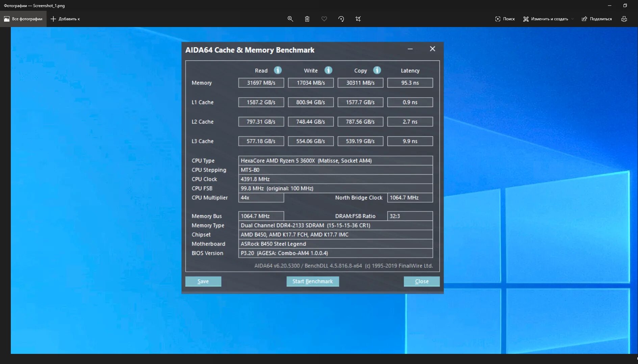Click the DRAM:FSB Ratio value 32:3
638x364 pixels.
click(x=410, y=216)
